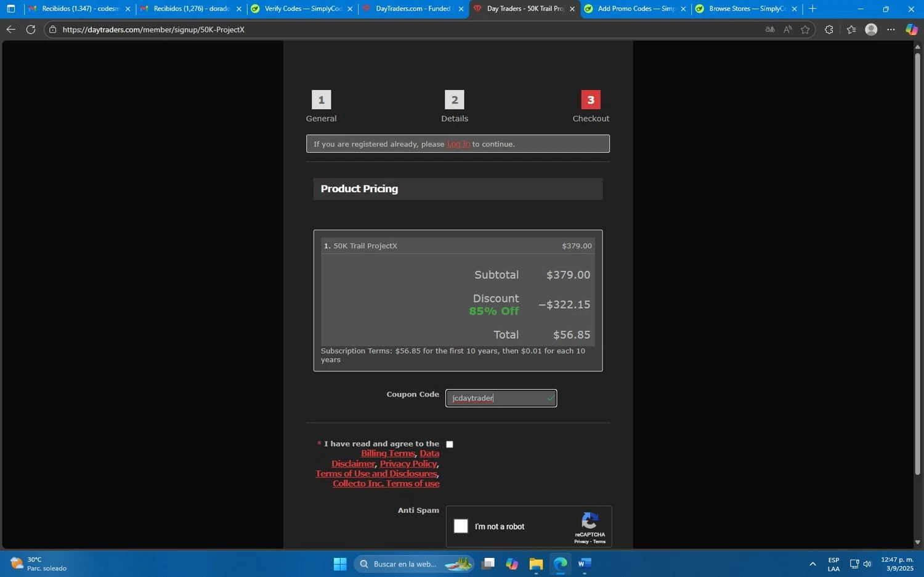This screenshot has height=577, width=924.
Task: Focus the Coupon Code input field
Action: coord(501,398)
